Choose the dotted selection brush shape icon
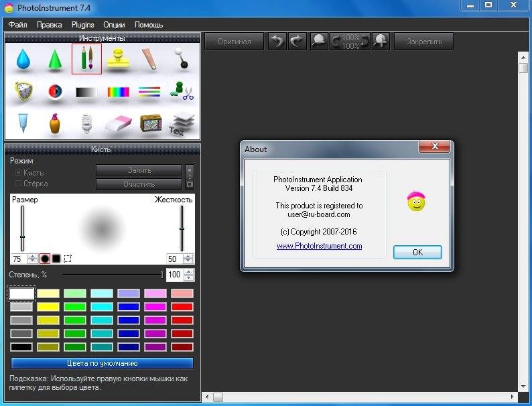 tap(68, 259)
